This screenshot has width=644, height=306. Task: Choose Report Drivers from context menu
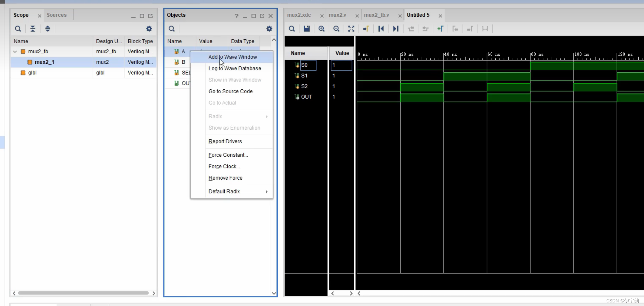coord(232,141)
